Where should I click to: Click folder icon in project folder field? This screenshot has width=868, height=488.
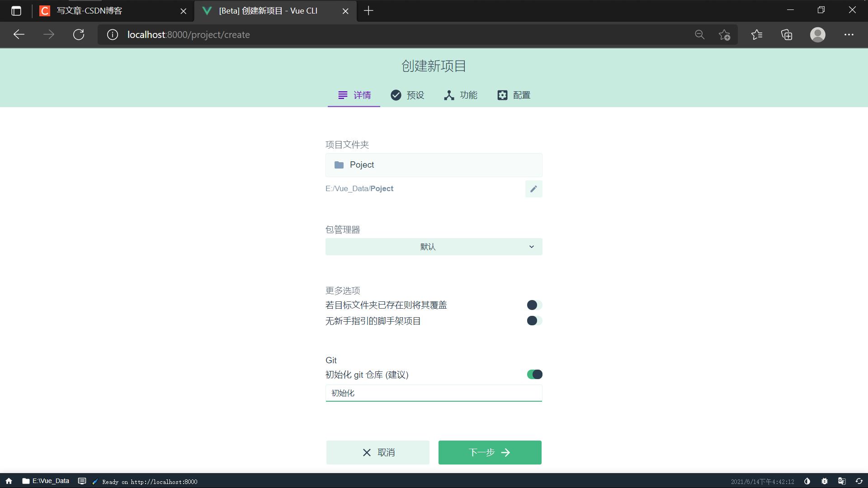(339, 165)
